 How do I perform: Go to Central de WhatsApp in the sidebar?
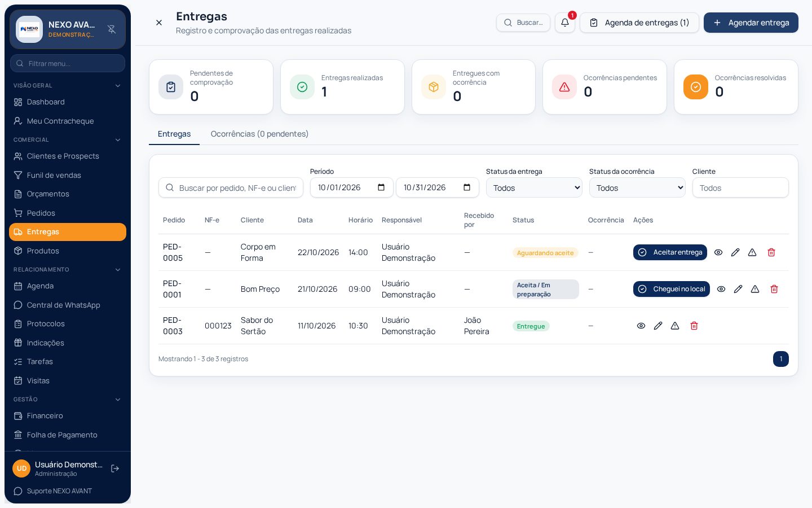(x=68, y=305)
